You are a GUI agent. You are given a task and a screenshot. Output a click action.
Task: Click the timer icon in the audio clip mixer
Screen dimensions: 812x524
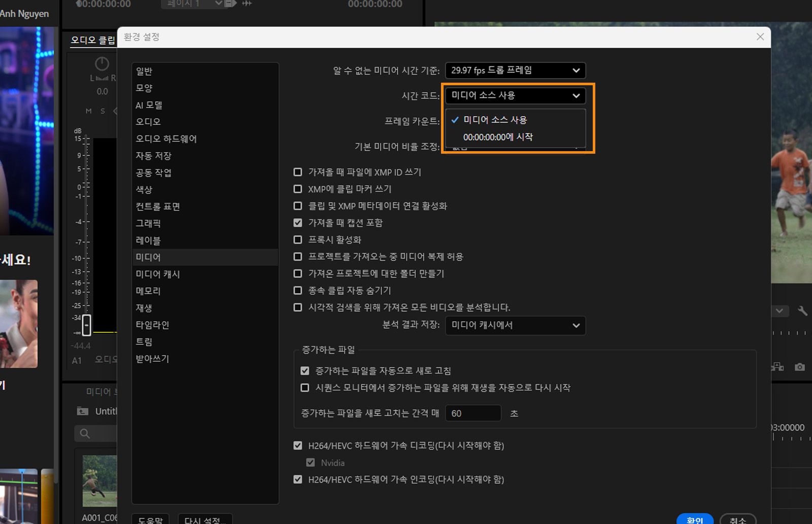(x=101, y=64)
